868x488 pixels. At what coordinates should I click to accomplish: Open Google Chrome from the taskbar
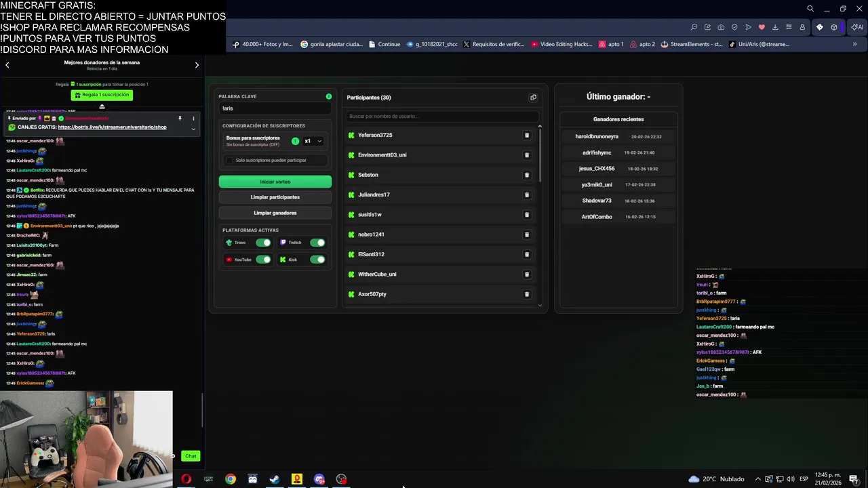[x=231, y=479]
